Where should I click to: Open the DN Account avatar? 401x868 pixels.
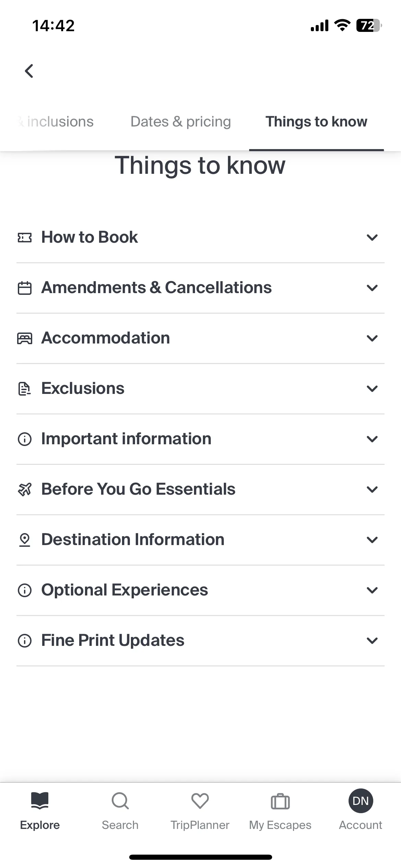(x=361, y=800)
